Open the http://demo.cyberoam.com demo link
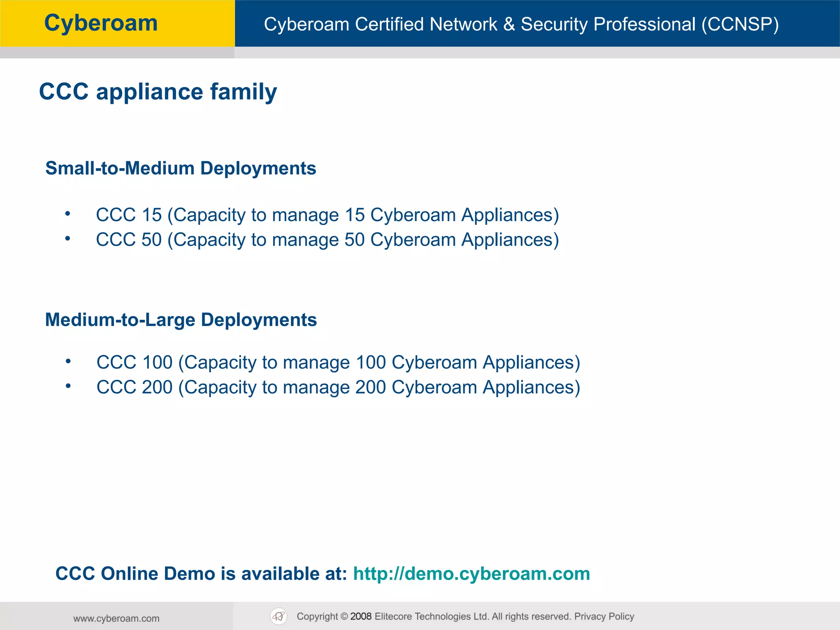 [x=472, y=574]
